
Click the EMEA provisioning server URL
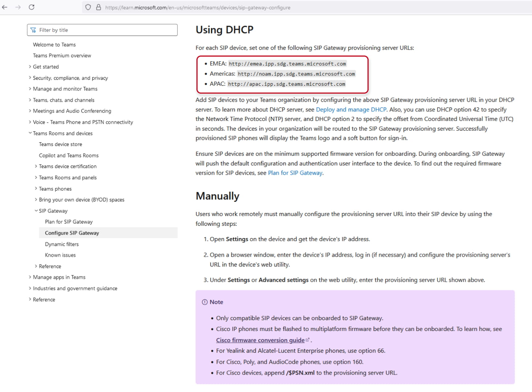point(287,64)
